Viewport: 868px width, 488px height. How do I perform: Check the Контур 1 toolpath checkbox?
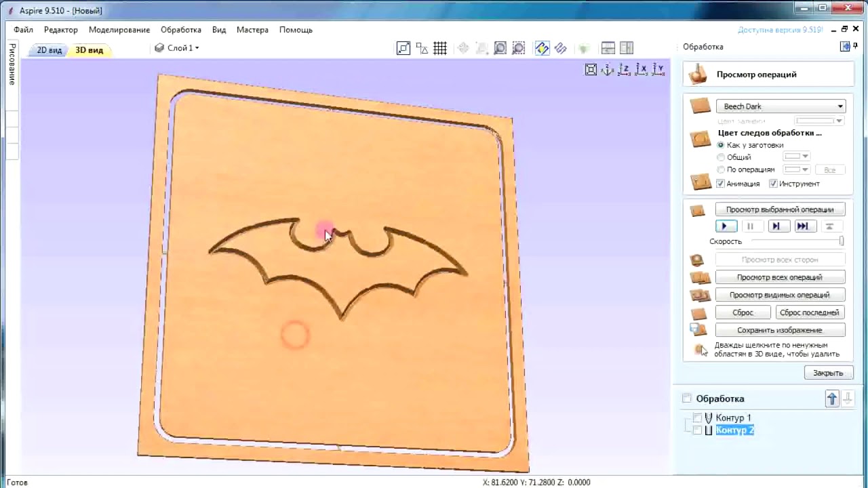pyautogui.click(x=697, y=418)
